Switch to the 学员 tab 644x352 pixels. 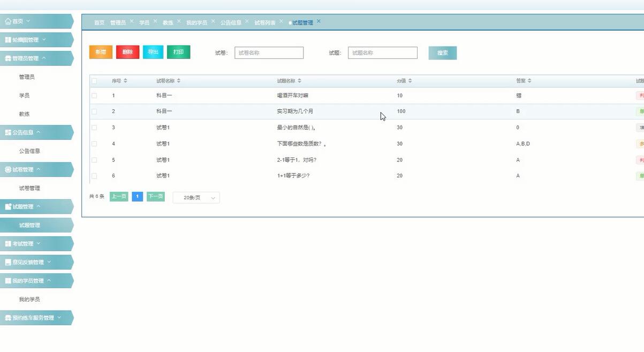click(x=145, y=23)
